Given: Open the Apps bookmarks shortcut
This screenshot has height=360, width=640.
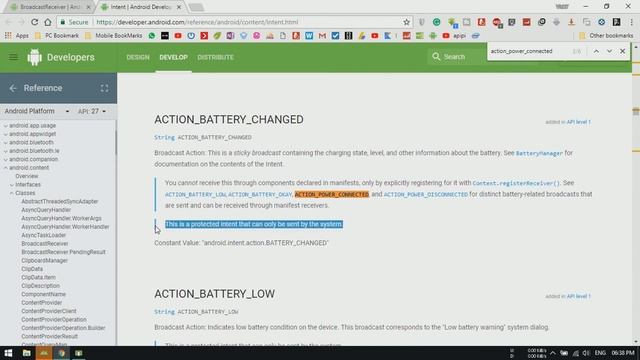Looking at the screenshot, I should point(17,36).
